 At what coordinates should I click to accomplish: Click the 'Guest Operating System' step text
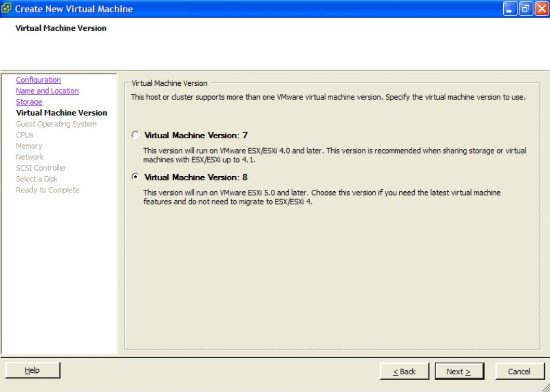(56, 124)
